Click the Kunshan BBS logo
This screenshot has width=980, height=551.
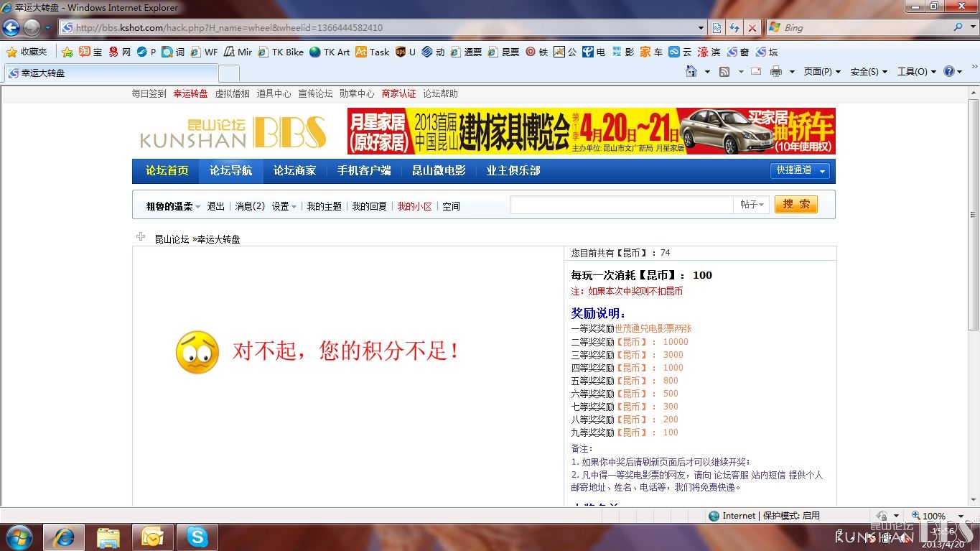point(233,132)
